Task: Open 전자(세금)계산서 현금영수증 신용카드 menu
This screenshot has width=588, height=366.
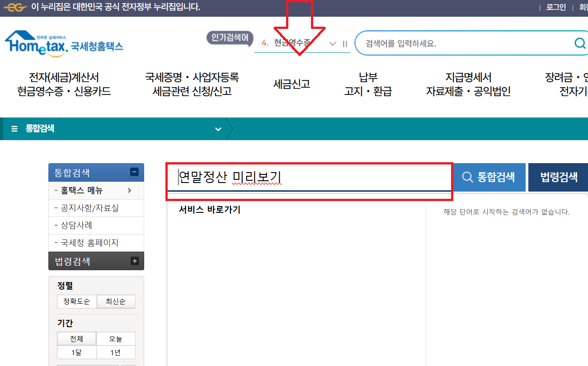Action: [x=64, y=84]
